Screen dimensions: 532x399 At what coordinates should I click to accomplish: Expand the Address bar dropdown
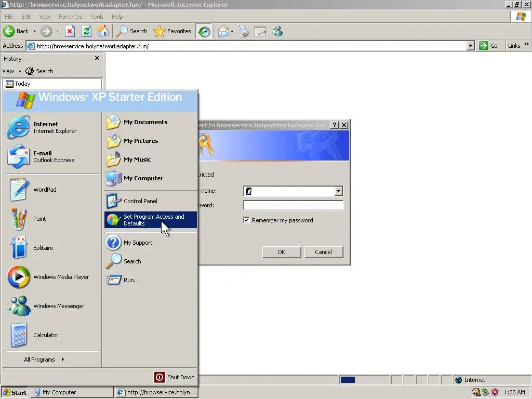click(470, 46)
